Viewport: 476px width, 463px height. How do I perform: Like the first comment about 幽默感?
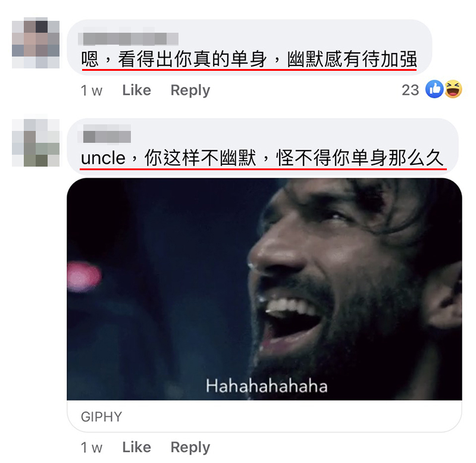point(137,90)
